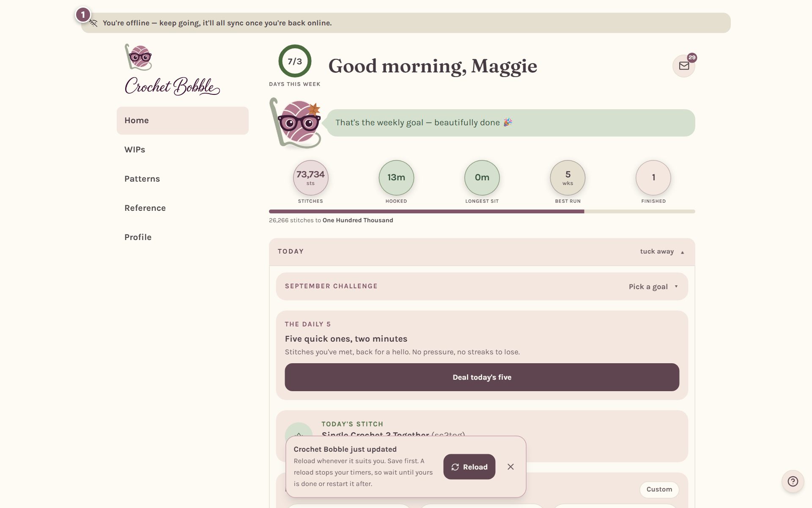Viewport: 812px width, 508px height.
Task: Click the offline status wifi icon
Action: click(93, 23)
